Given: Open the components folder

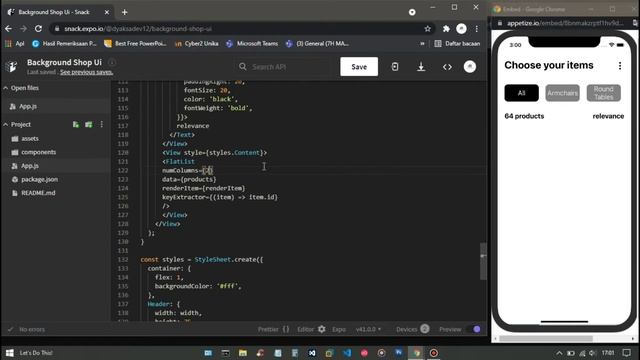Looking at the screenshot, I should coord(38,152).
